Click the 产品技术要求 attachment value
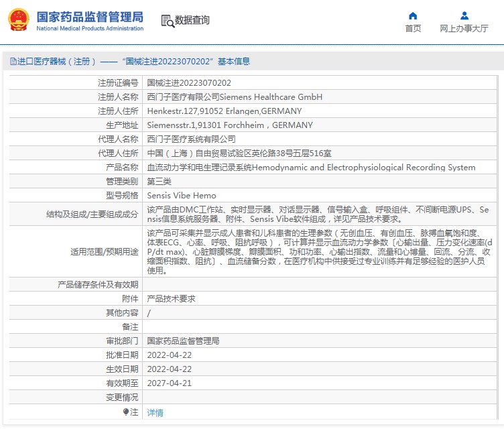The width and height of the screenshot is (504, 431). [x=171, y=299]
